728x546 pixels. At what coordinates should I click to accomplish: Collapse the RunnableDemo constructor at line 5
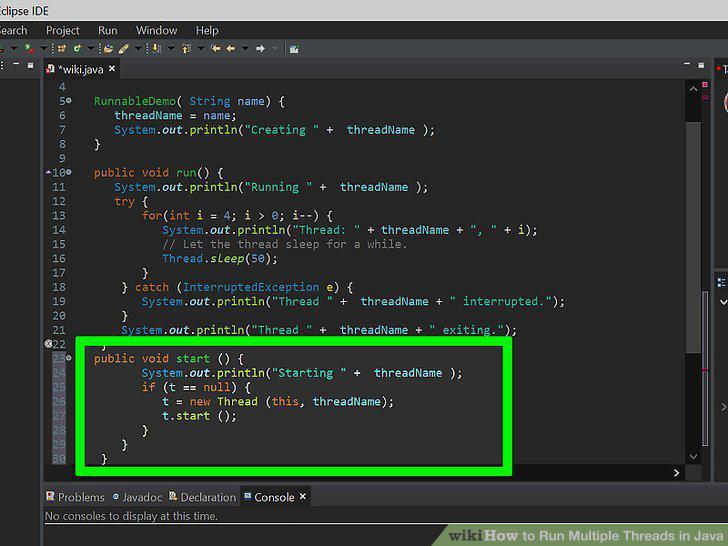(69, 100)
